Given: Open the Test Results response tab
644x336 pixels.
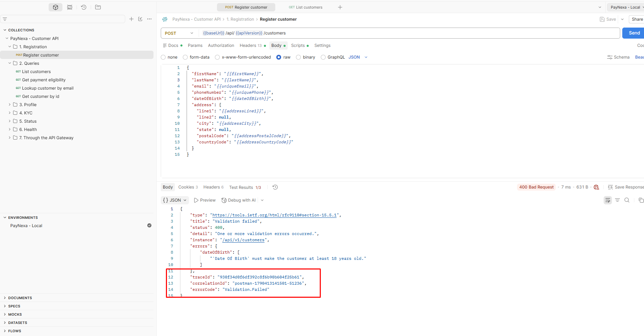Looking at the screenshot, I should 245,187.
